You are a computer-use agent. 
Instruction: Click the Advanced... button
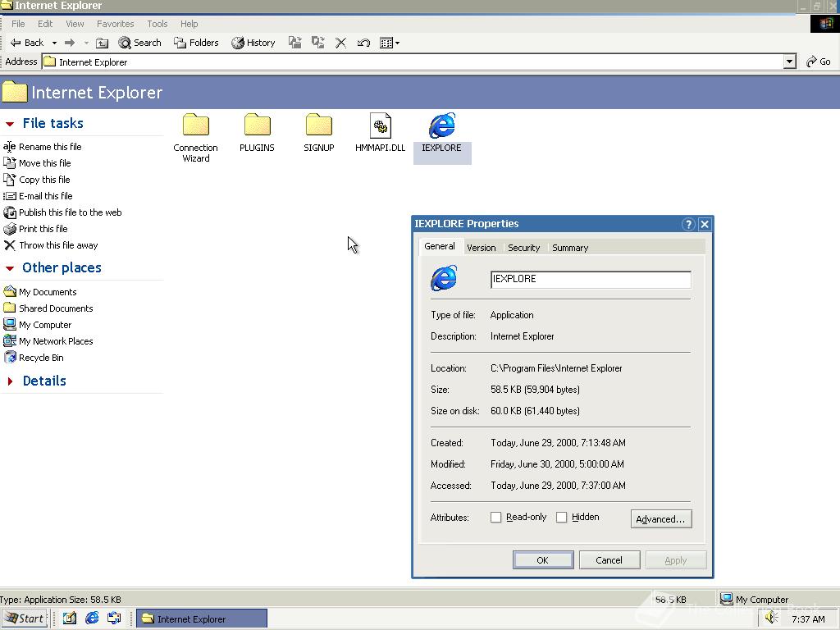click(x=660, y=519)
